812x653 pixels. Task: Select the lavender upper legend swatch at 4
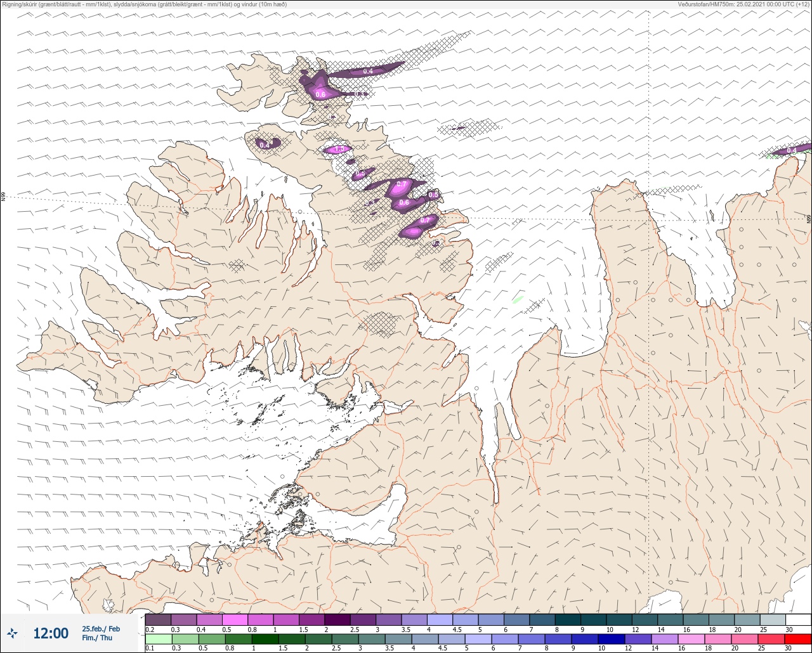pos(440,619)
